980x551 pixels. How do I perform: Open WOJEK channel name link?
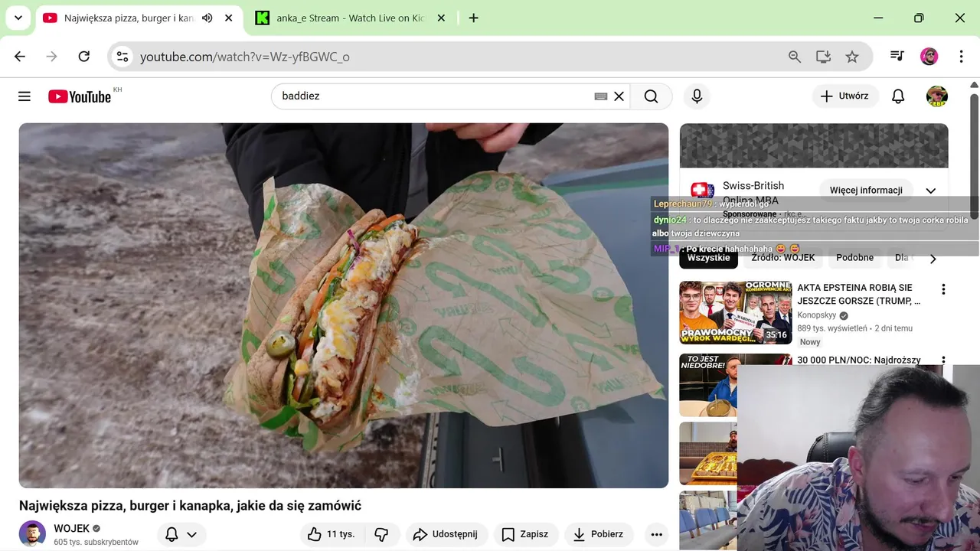pos(71,529)
